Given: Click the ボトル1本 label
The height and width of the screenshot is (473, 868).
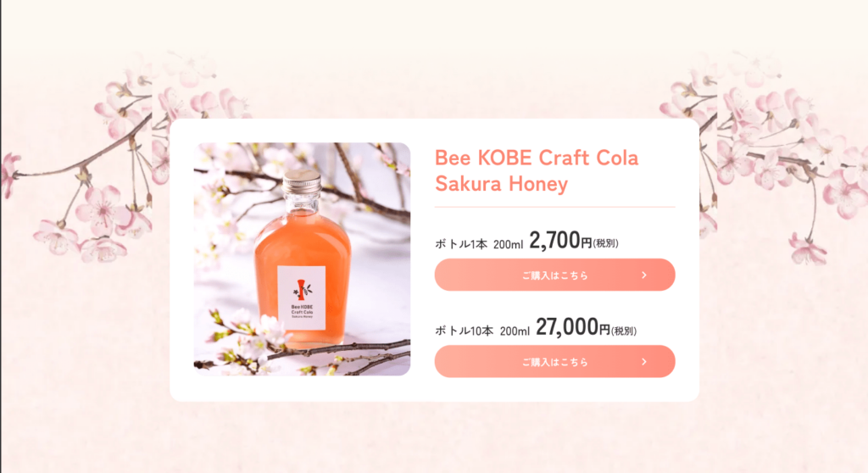Looking at the screenshot, I should [461, 243].
